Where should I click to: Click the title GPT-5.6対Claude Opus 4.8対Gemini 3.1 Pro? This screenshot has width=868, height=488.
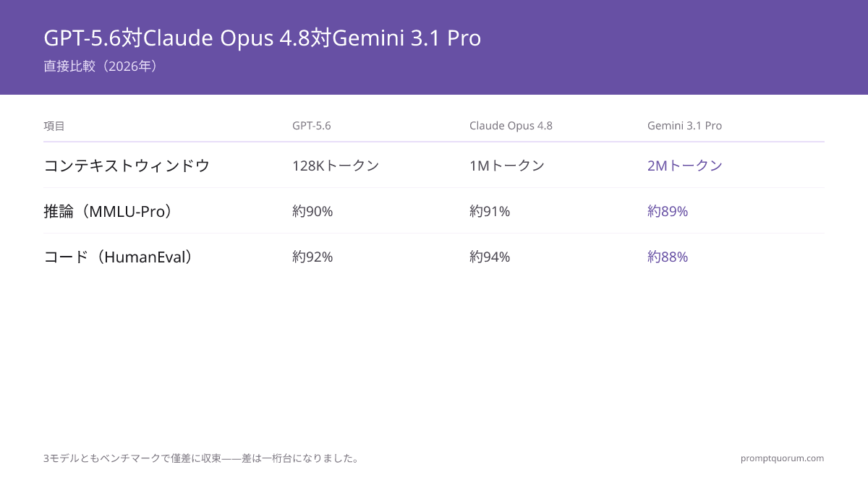pos(263,38)
